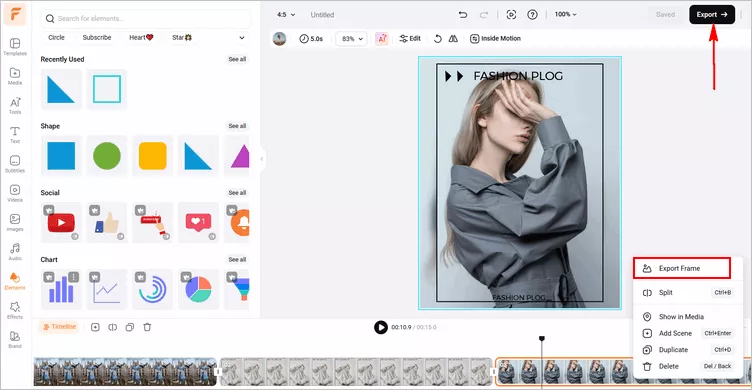752x390 pixels.
Task: Open the Brand sidebar panel
Action: 15,340
